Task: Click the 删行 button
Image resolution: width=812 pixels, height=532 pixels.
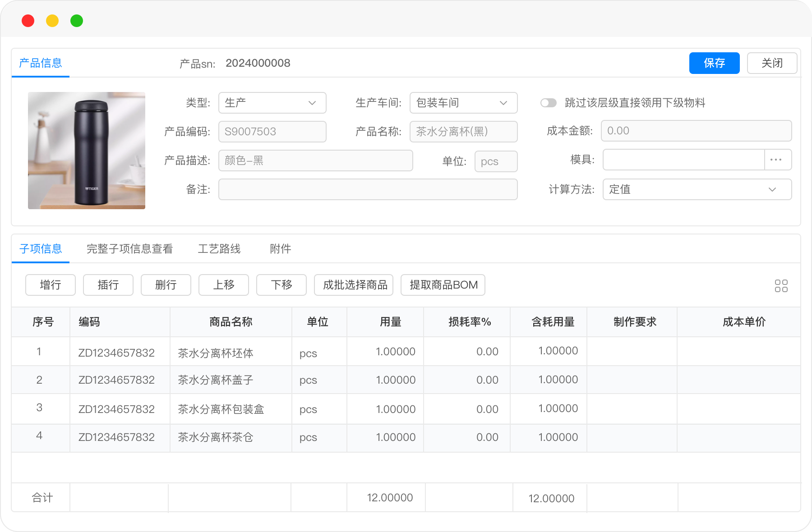Action: click(166, 285)
